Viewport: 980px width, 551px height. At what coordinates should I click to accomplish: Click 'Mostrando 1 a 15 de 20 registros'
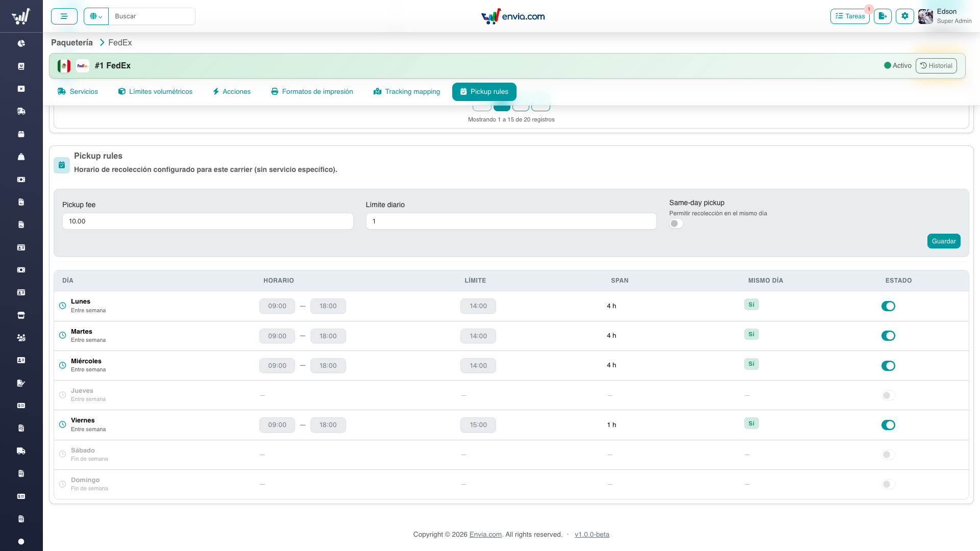[x=511, y=120]
